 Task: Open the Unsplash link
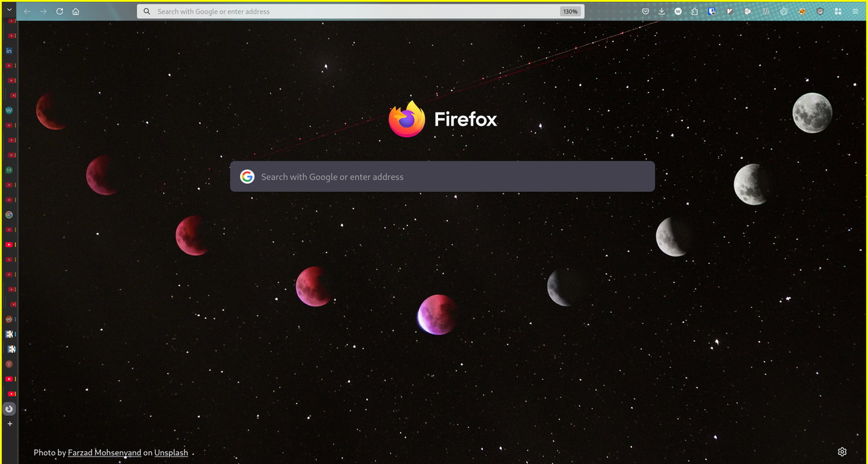tap(171, 452)
